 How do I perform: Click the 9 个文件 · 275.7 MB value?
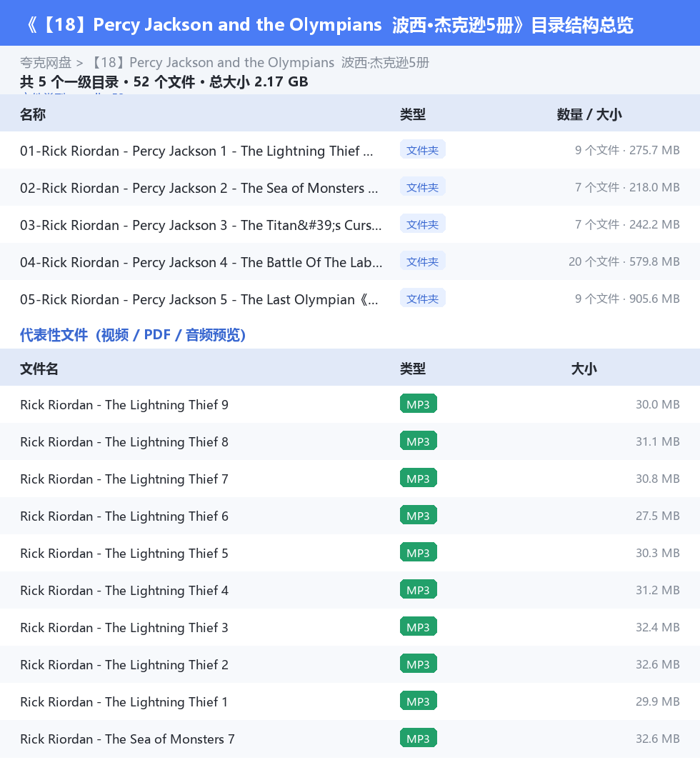pyautogui.click(x=627, y=150)
